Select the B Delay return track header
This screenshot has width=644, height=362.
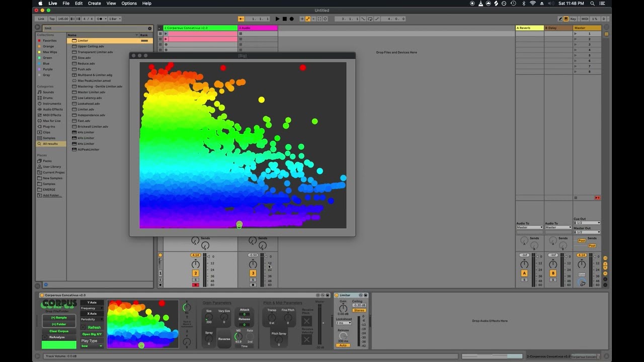(558, 28)
